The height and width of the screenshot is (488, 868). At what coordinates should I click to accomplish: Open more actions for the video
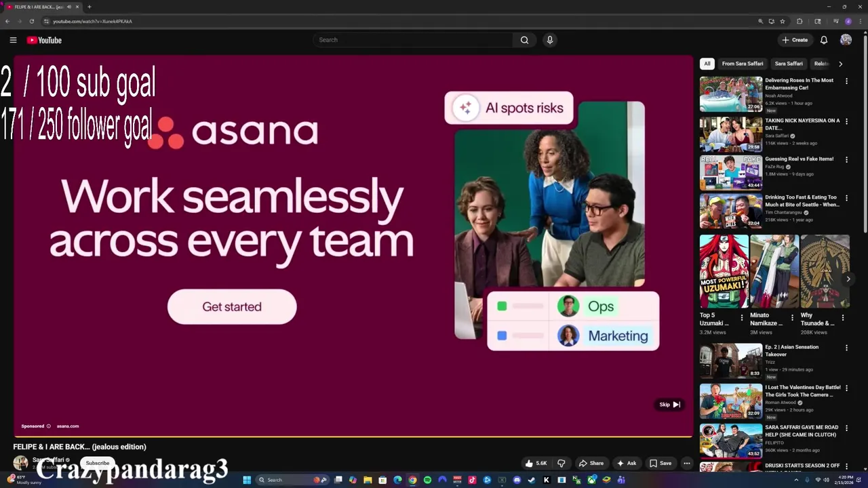click(686, 463)
